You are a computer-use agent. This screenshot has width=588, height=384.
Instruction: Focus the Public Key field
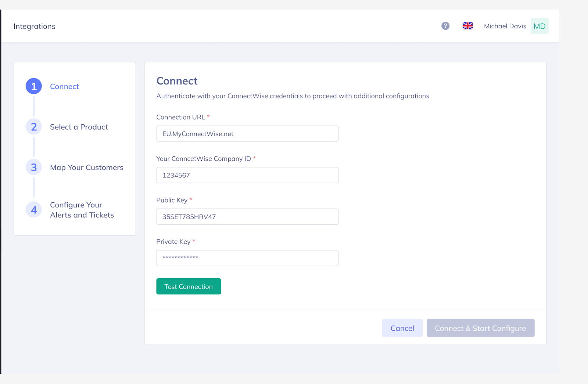point(247,217)
